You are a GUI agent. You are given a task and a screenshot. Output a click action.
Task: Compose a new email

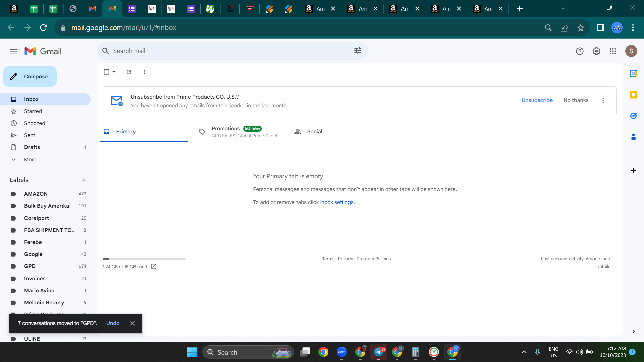tap(30, 77)
